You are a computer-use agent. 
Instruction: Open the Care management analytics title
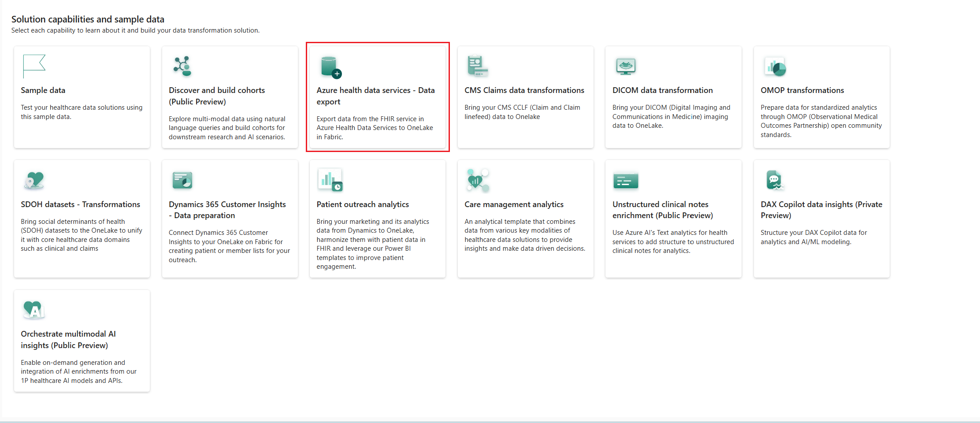coord(514,204)
